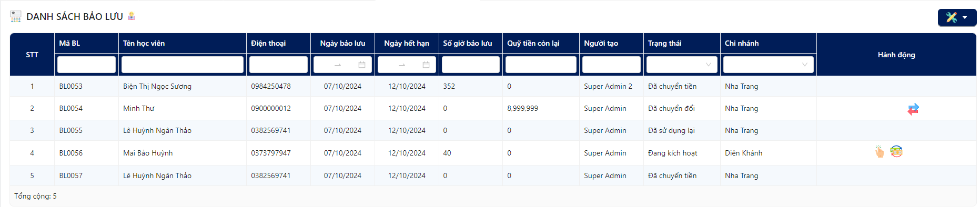Click Lê Huỳnh Ngân Thảo in row BL0057

pyautogui.click(x=157, y=175)
